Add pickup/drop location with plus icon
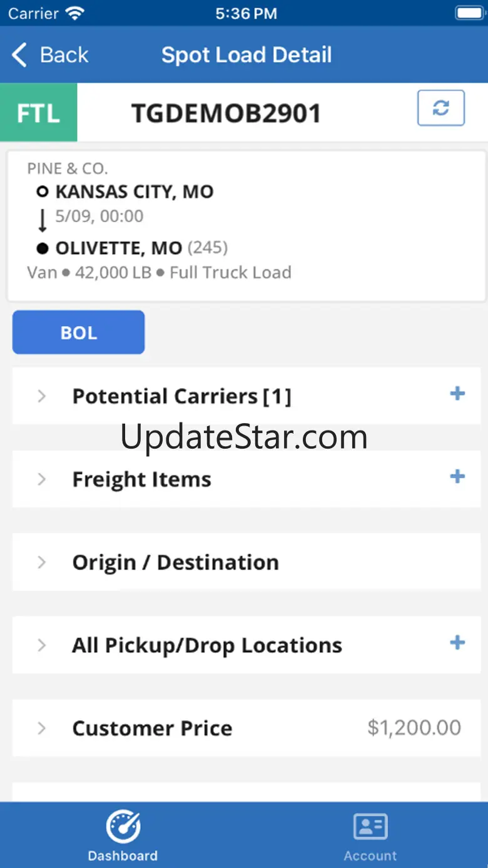Image resolution: width=488 pixels, height=868 pixels. pyautogui.click(x=457, y=643)
